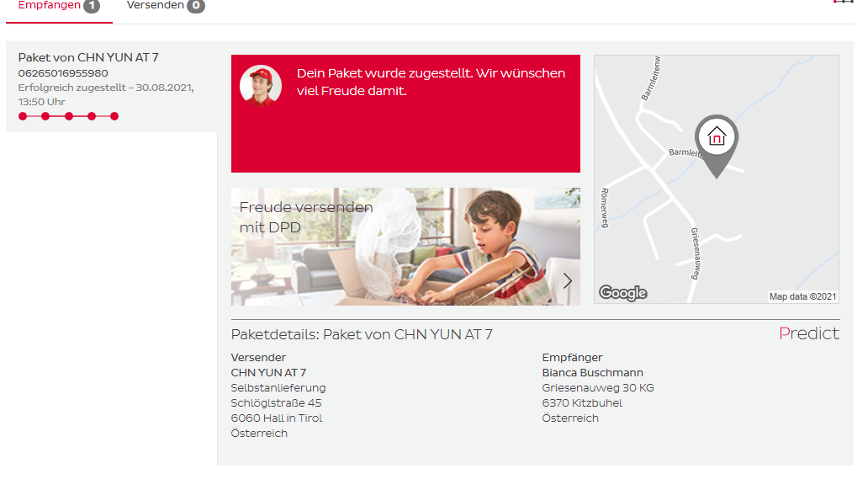Click the Empfangen count badge
This screenshot has width=868, height=490.
[x=92, y=6]
